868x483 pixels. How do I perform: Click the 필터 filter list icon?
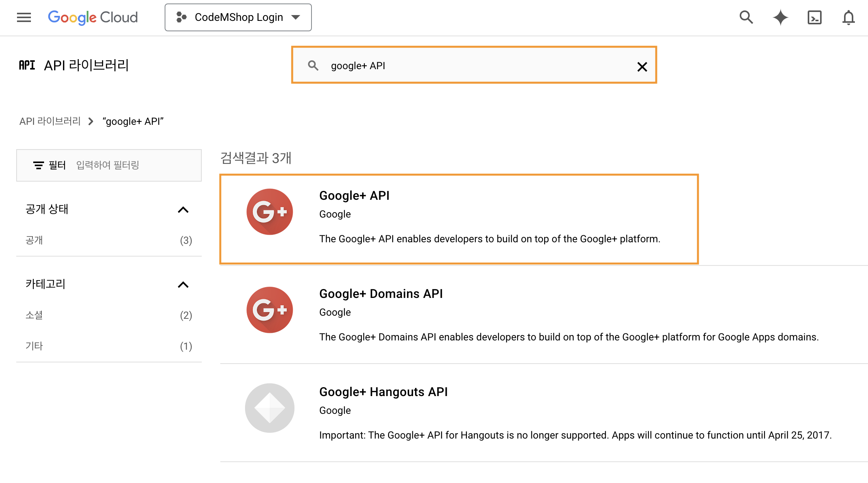(38, 165)
